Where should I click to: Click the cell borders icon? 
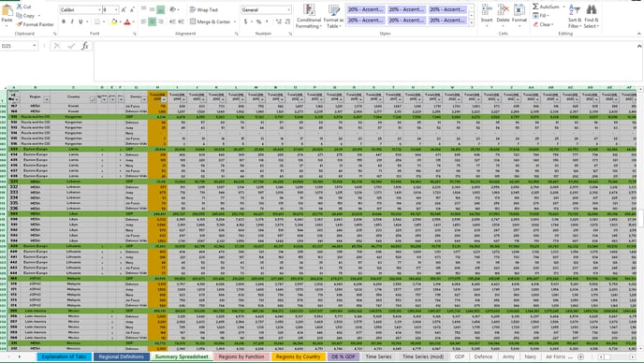coord(97,22)
